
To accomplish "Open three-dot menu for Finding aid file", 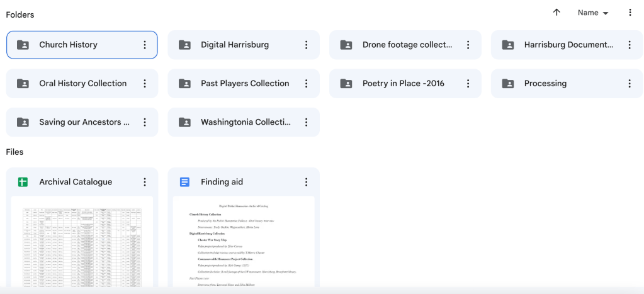I will coord(307,182).
